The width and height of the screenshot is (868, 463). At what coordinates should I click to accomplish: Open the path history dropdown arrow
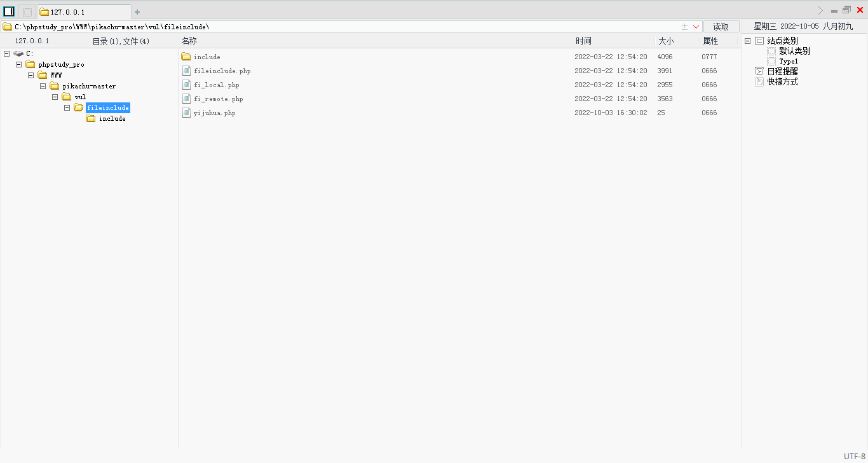point(696,26)
